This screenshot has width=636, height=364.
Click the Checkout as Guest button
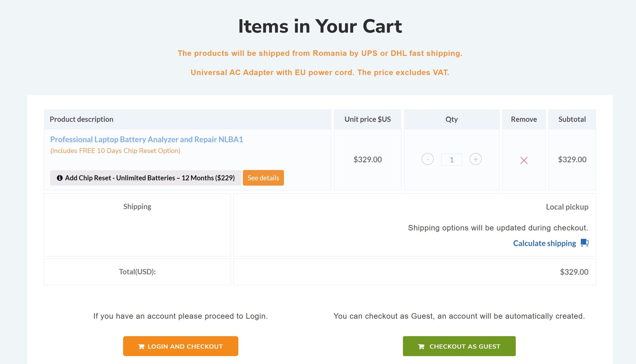459,346
